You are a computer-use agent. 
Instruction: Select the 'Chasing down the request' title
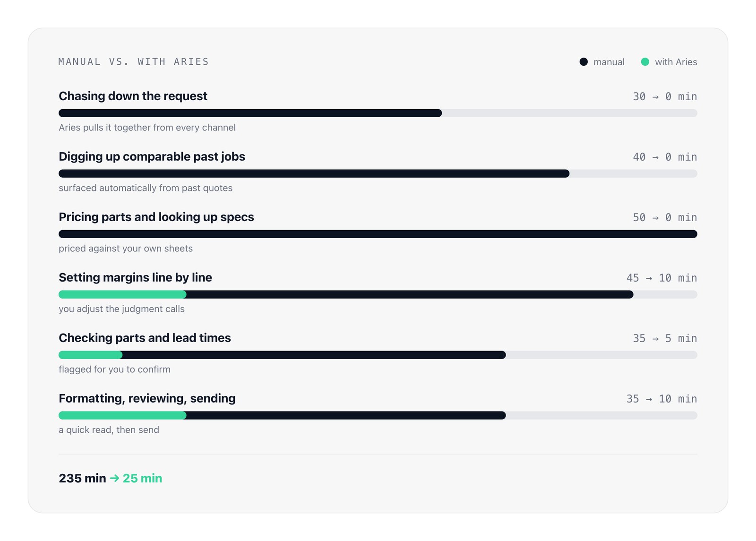pyautogui.click(x=133, y=96)
